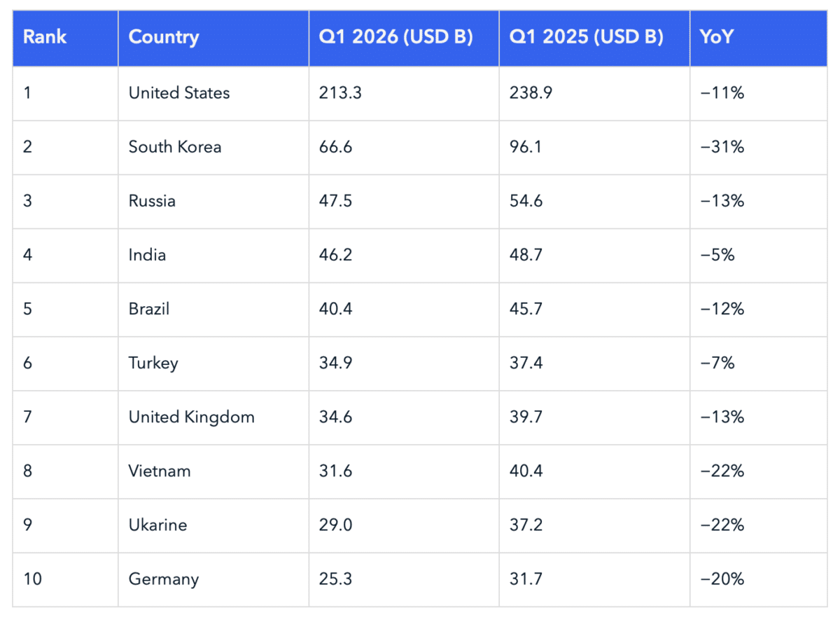Select the Germany country cell
Image resolution: width=840 pixels, height=617 pixels.
tap(163, 579)
